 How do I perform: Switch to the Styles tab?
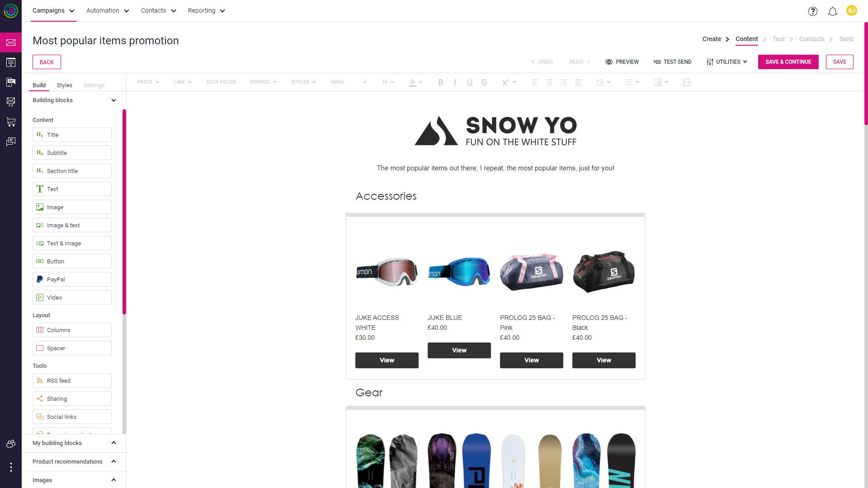click(64, 85)
